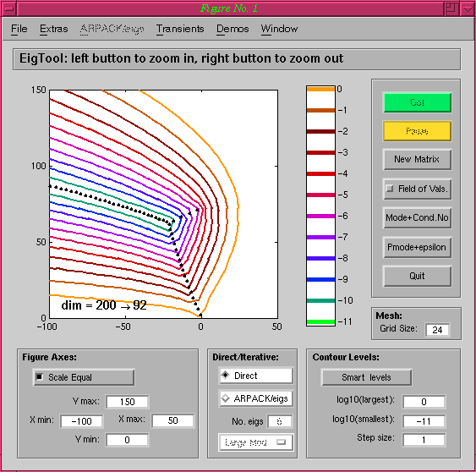The image size is (476, 472).
Task: Click the X max input field
Action: pyautogui.click(x=172, y=420)
